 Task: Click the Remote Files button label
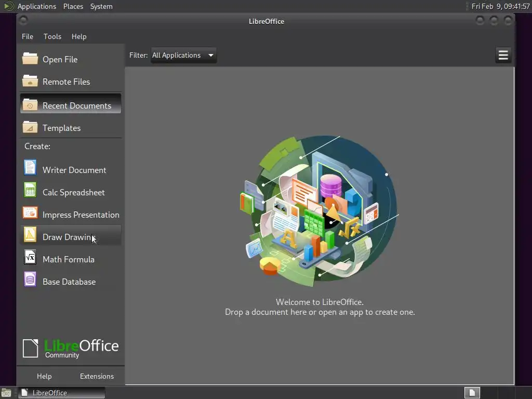coord(66,82)
